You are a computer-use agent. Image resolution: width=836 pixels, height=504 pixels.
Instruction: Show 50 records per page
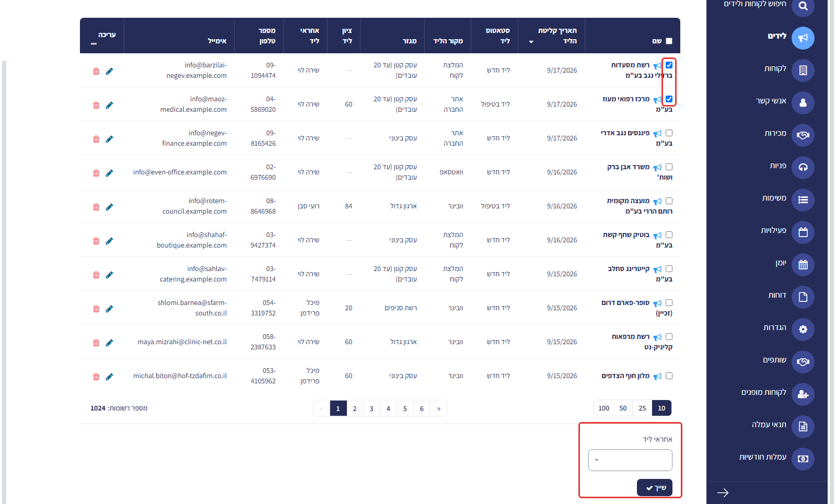click(623, 408)
